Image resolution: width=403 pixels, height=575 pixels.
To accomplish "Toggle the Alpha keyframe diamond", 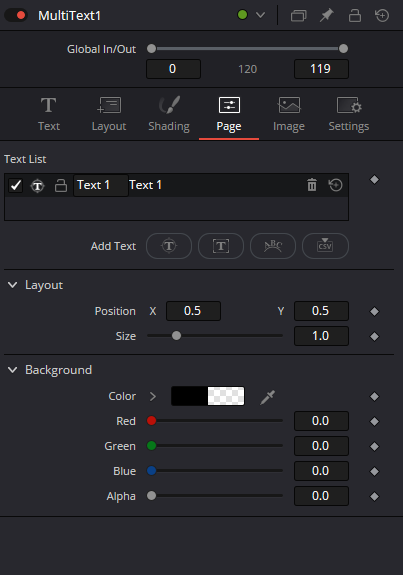I will pos(374,497).
